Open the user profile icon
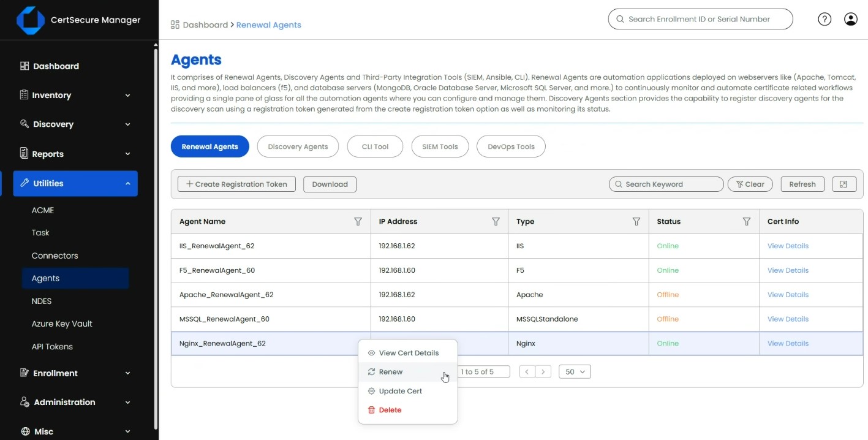868x440 pixels. [850, 19]
